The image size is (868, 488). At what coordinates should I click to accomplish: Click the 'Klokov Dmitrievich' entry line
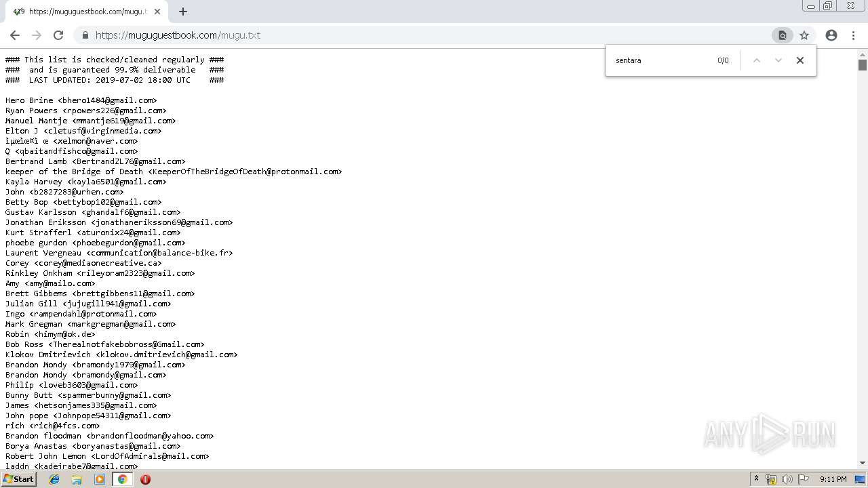(121, 354)
